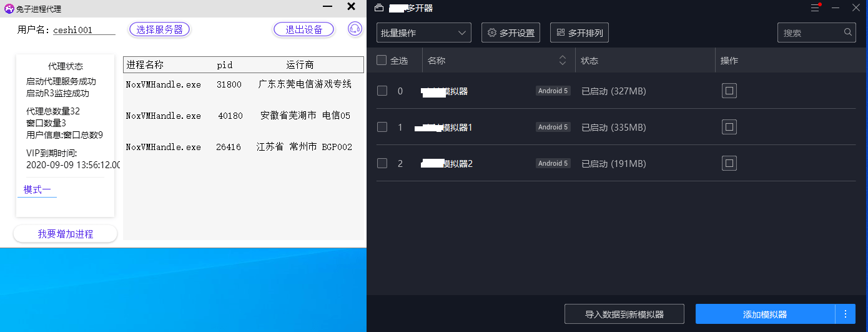
Task: Click status 已启动 (191MB)
Action: tap(613, 164)
